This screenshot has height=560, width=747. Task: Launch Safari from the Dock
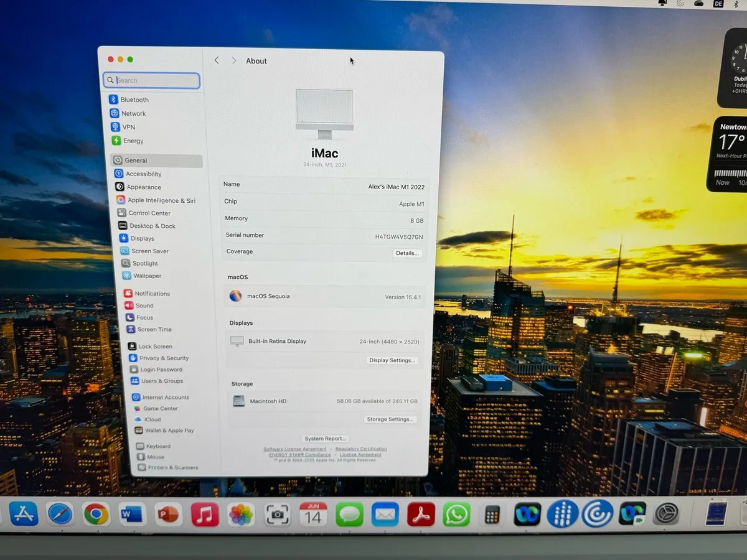point(60,514)
